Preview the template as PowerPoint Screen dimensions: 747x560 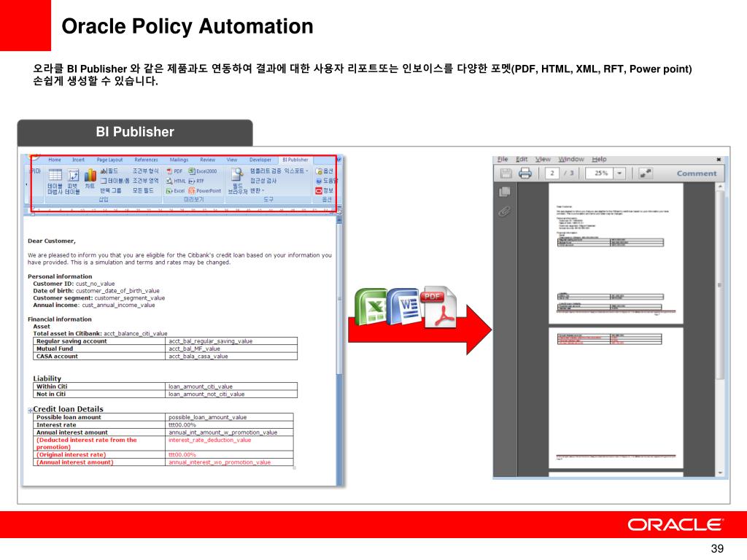coord(205,191)
